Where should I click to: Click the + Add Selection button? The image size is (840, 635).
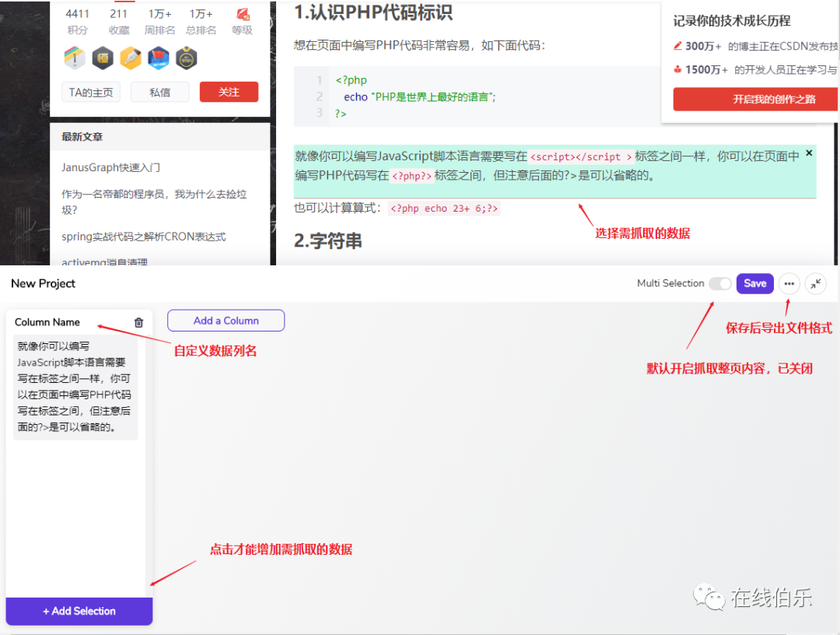click(79, 611)
